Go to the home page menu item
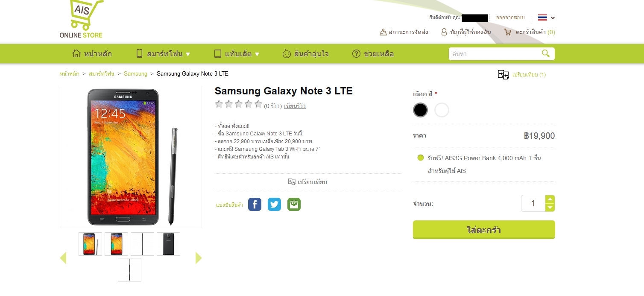This screenshot has height=296, width=644. point(92,54)
